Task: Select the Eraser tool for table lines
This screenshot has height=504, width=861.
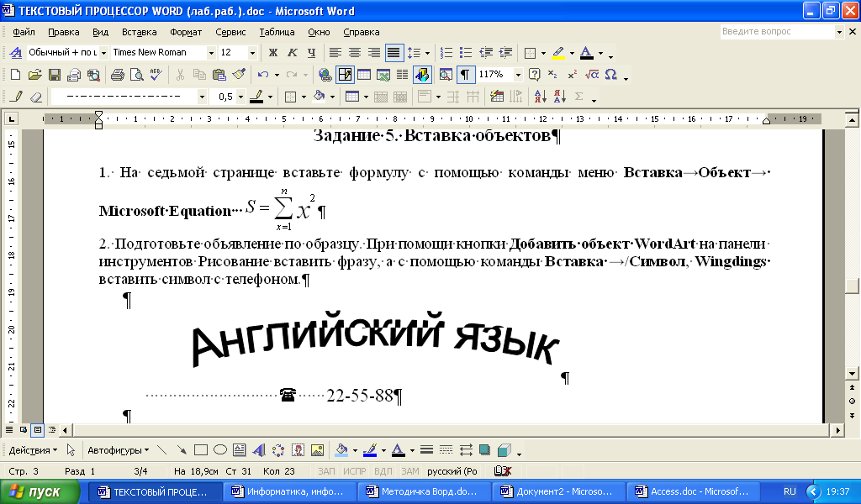Action: click(35, 97)
